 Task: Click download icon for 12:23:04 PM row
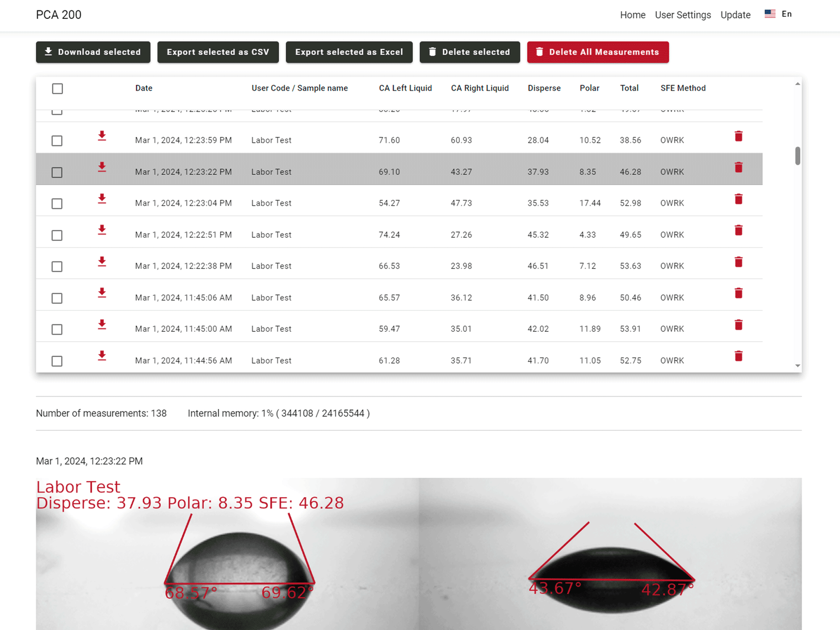tap(102, 199)
